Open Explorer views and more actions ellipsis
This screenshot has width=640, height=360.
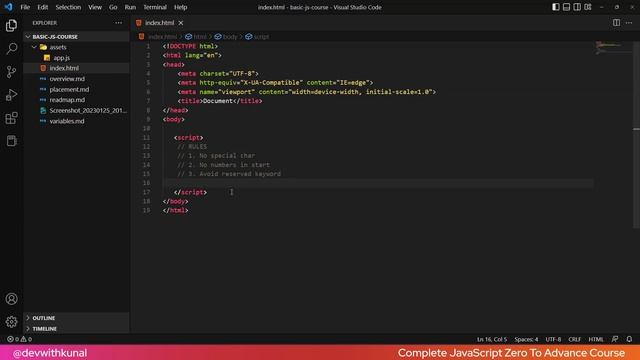click(118, 23)
